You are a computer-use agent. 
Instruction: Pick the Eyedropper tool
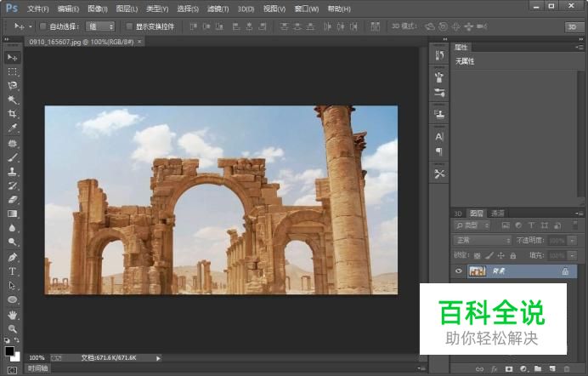tap(13, 128)
